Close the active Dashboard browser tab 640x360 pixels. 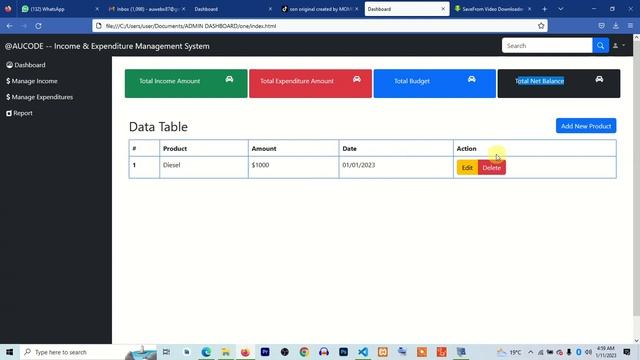443,9
